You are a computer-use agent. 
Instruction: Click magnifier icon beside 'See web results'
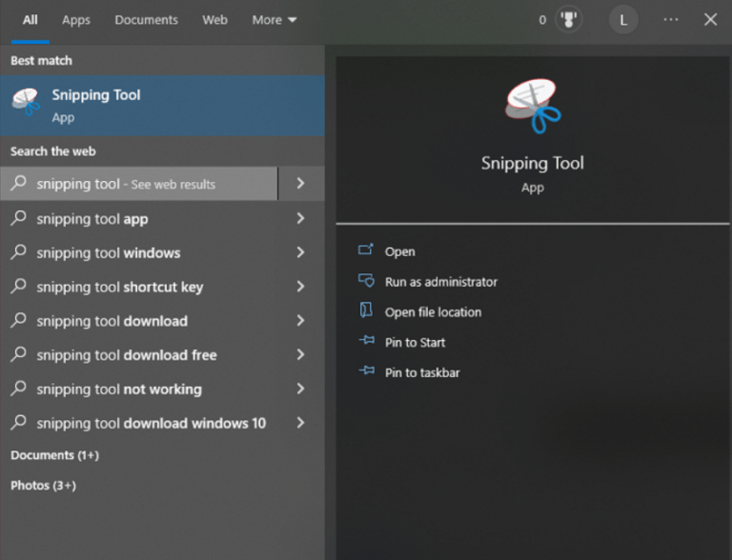pyautogui.click(x=19, y=183)
